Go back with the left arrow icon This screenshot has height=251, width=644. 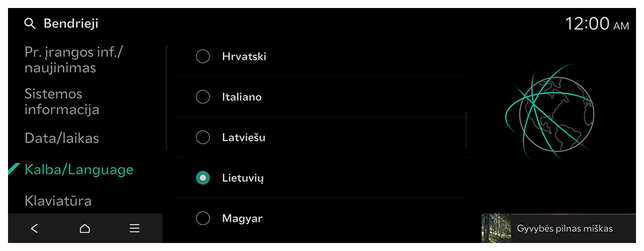35,228
